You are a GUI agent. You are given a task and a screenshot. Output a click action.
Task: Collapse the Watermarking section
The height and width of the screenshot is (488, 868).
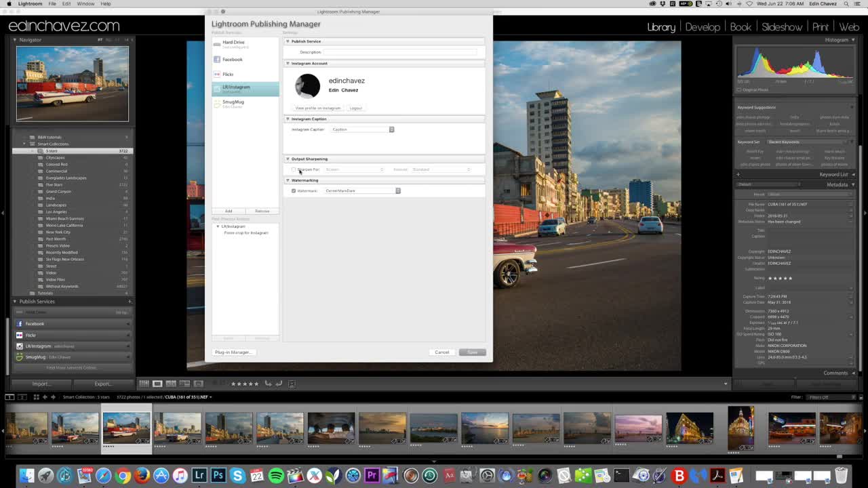(288, 181)
